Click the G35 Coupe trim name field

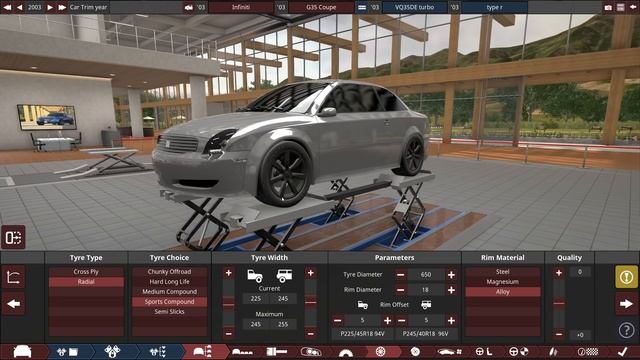[321, 7]
